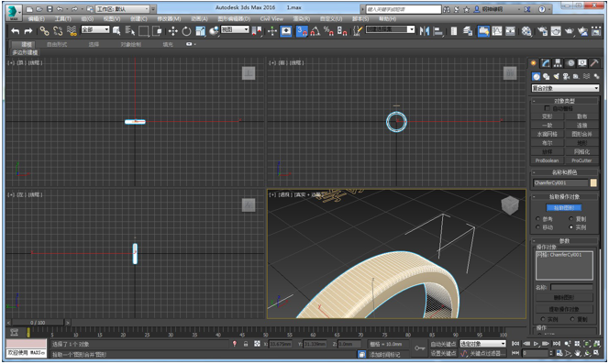Click the highlighted Pick Shape button
Screen dimensions: 609x364
564,208
